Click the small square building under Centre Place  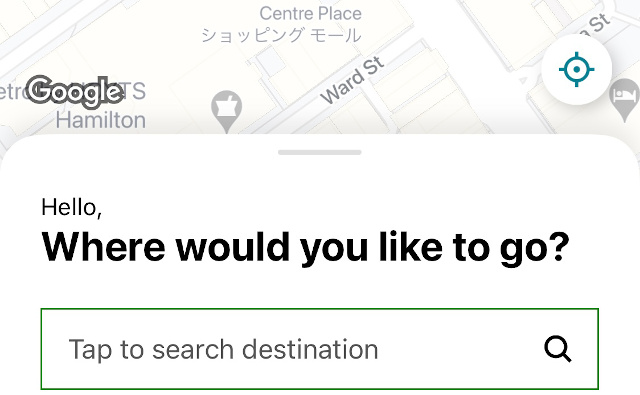[x=272, y=61]
